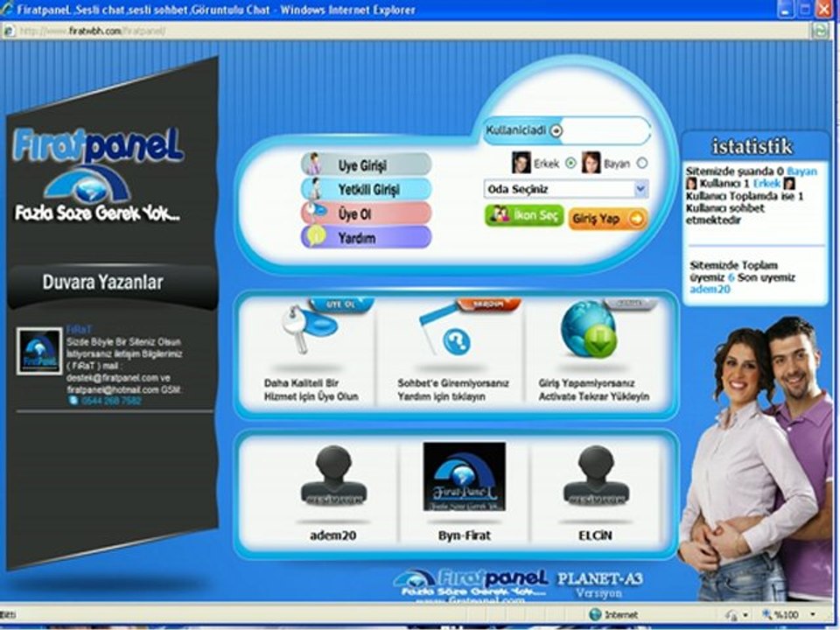Viewport: 840px width, 630px height.
Task: Click the Duvara Yazanlar header
Action: click(x=103, y=283)
